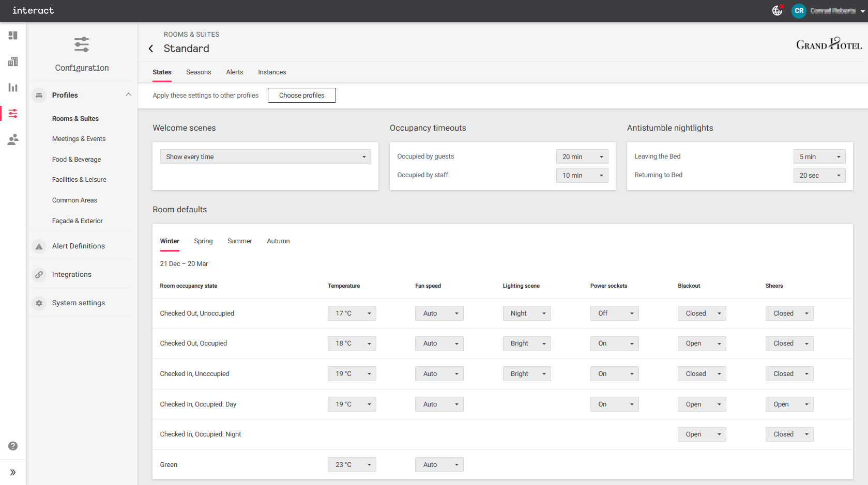Select the Configuration sliders icon
Image resolution: width=868 pixels, height=485 pixels.
[x=13, y=113]
